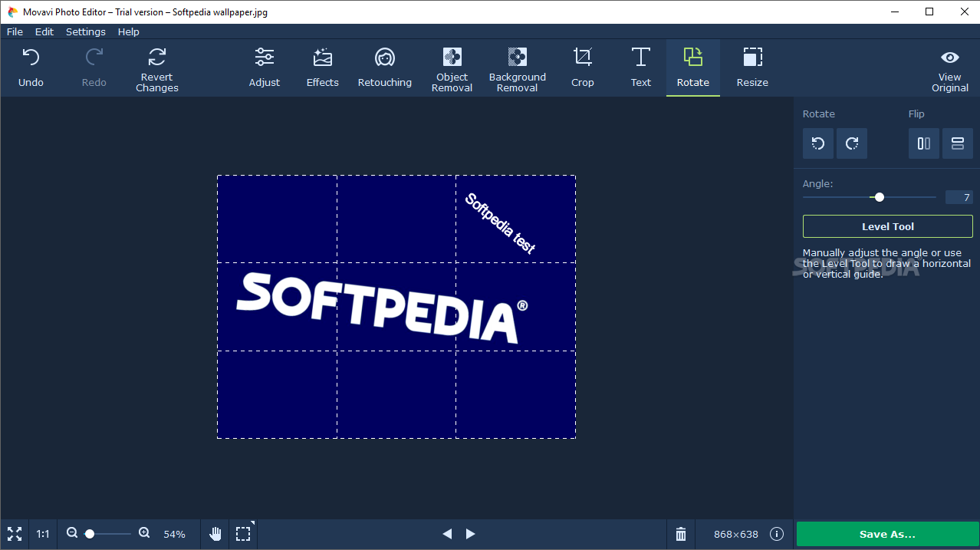This screenshot has width=980, height=550.
Task: Open the Settings menu
Action: (86, 31)
